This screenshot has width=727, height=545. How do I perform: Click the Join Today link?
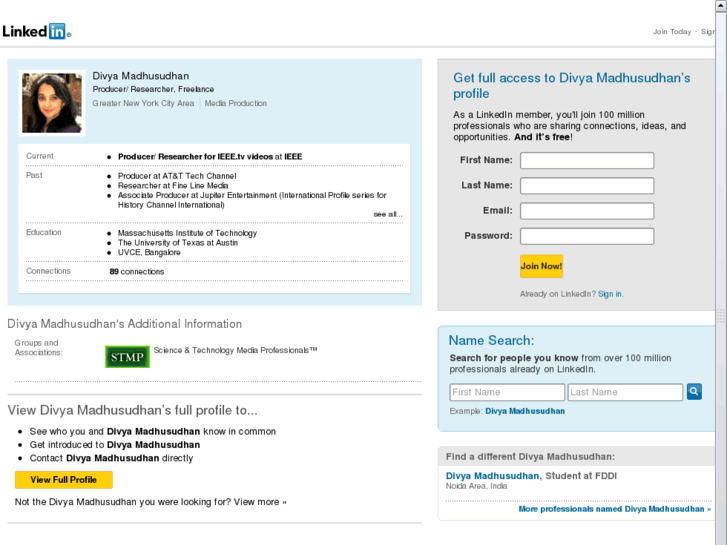click(x=672, y=32)
